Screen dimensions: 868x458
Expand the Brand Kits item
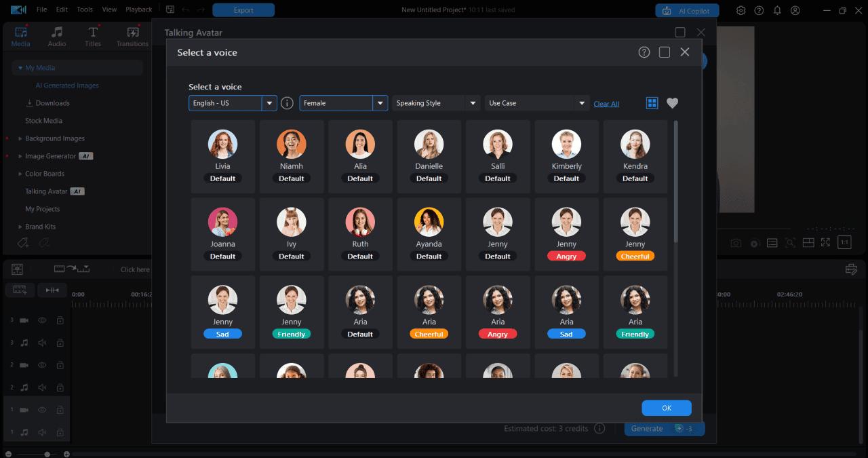click(x=20, y=227)
